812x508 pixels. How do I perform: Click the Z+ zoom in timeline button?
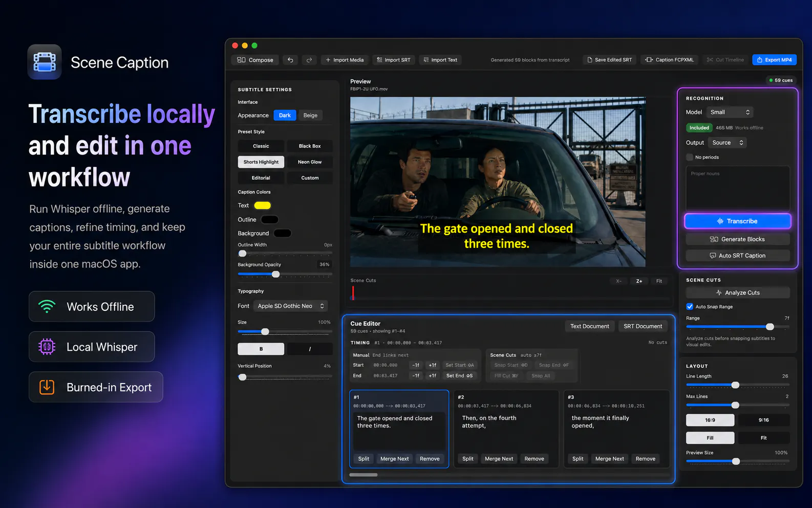(x=639, y=281)
